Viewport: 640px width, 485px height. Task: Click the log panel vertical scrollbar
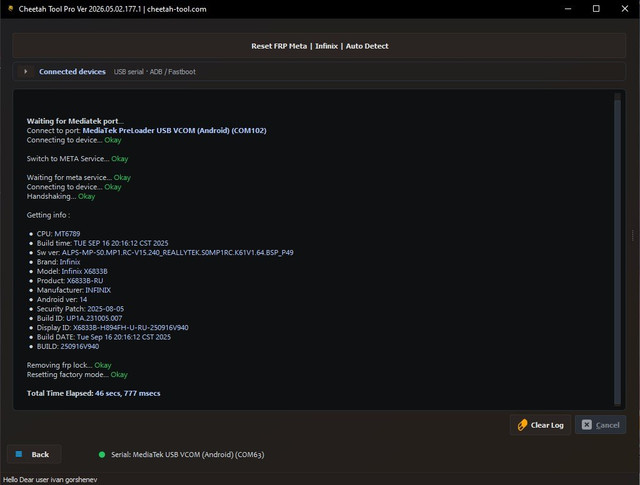click(x=617, y=249)
